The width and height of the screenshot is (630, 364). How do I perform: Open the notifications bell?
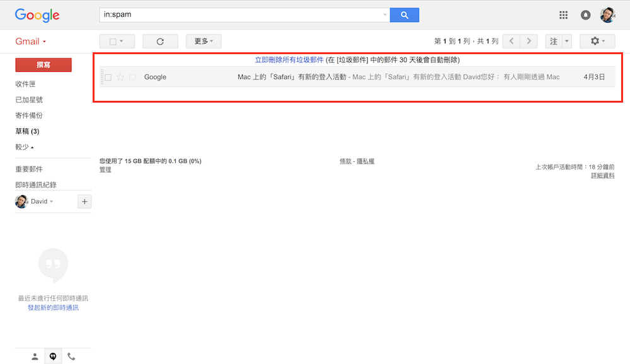point(585,15)
